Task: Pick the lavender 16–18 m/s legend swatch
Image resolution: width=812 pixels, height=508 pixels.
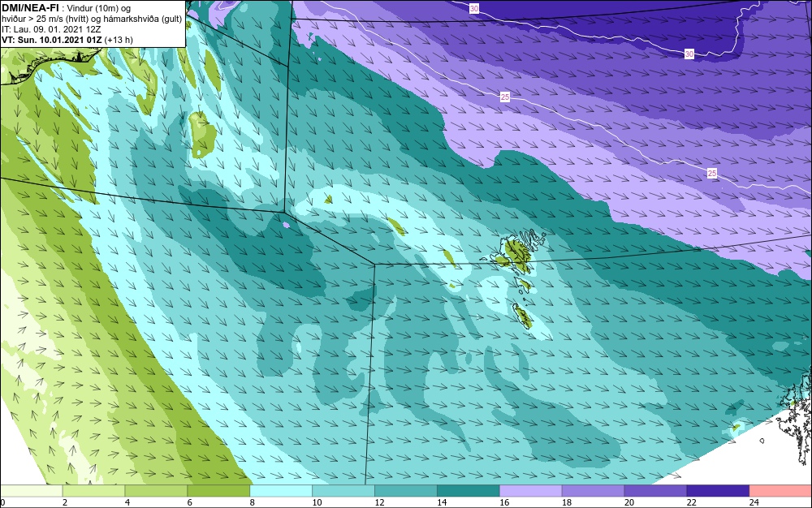Action: point(531,491)
